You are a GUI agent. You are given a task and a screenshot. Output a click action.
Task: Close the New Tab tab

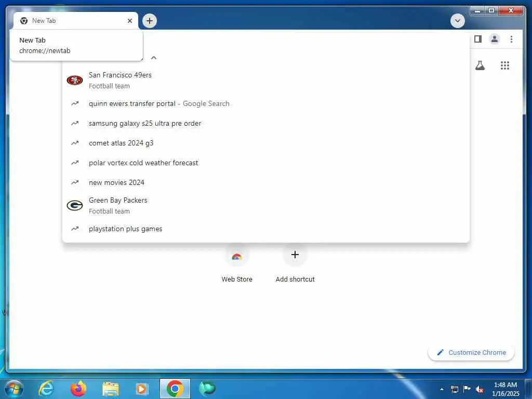(129, 21)
